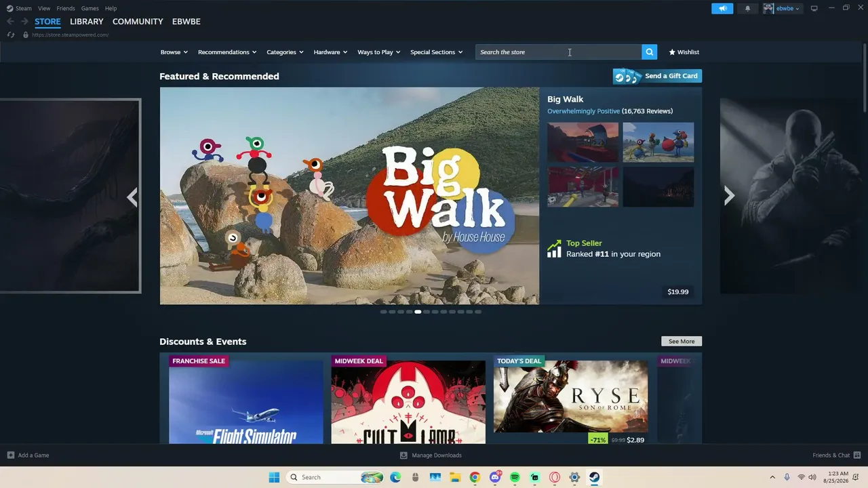
Task: Open the Cult of the Lamb midweek deal
Action: pos(408,402)
